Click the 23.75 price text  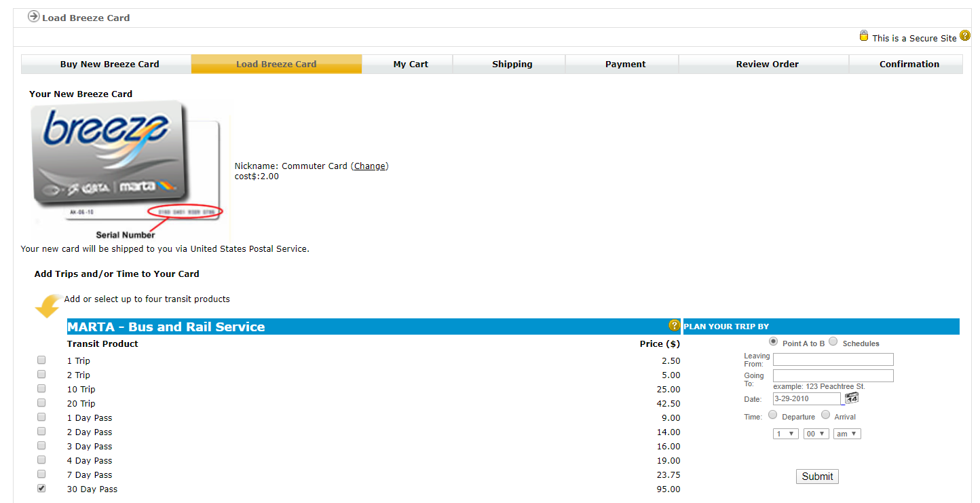[x=668, y=475]
